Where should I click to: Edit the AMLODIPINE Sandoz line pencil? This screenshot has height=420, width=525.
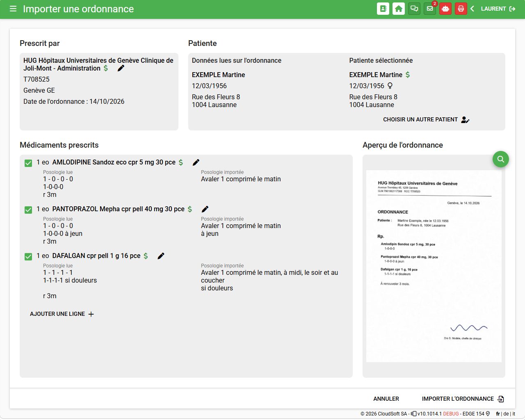click(196, 162)
